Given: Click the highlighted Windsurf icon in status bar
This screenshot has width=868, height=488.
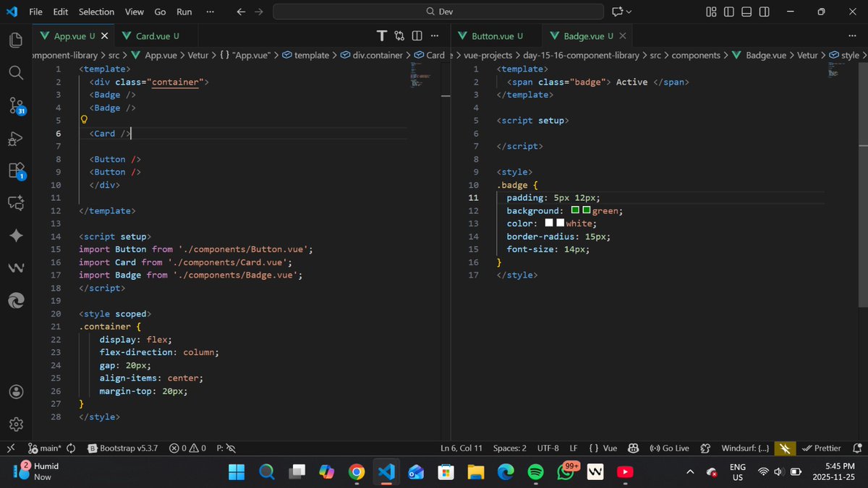Looking at the screenshot, I should tap(785, 448).
